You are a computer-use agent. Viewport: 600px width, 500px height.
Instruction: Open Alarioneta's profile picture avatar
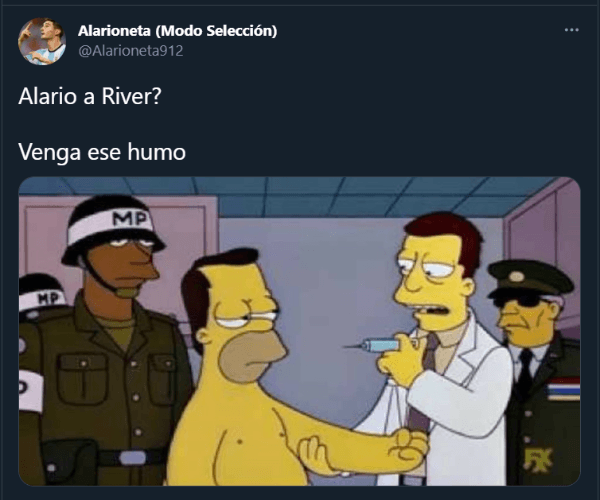(42, 41)
